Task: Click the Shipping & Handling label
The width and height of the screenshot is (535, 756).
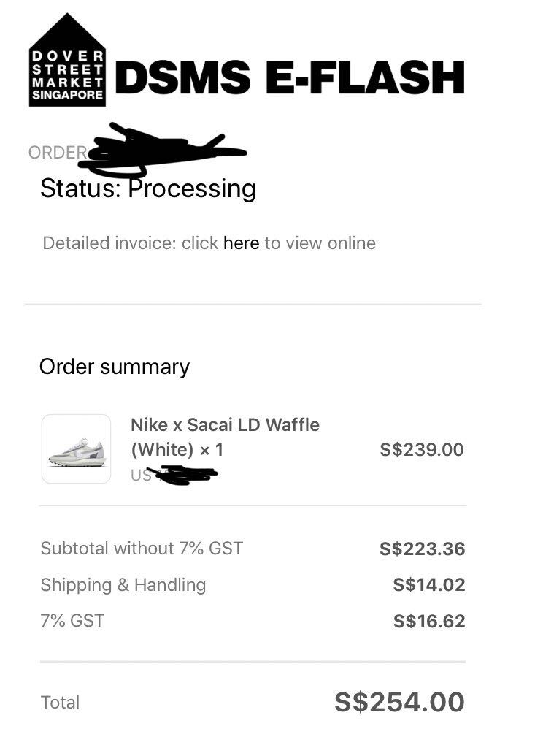Action: tap(123, 585)
